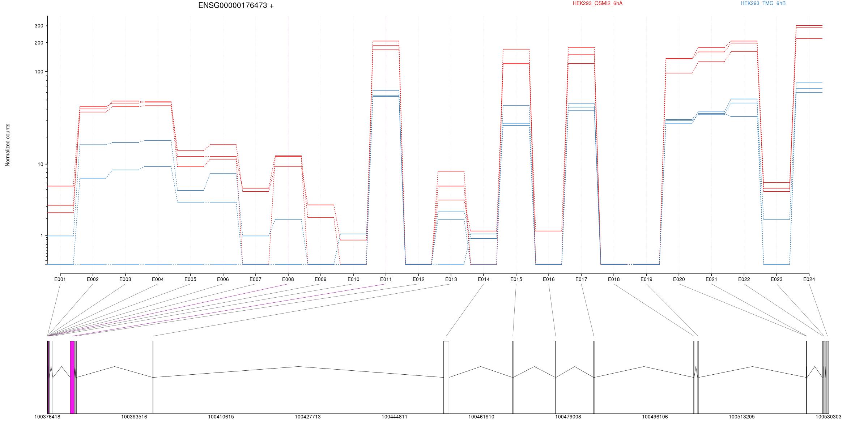Click genomic coordinate 100496106
Viewport: 868px width, 434px height.
[655, 417]
